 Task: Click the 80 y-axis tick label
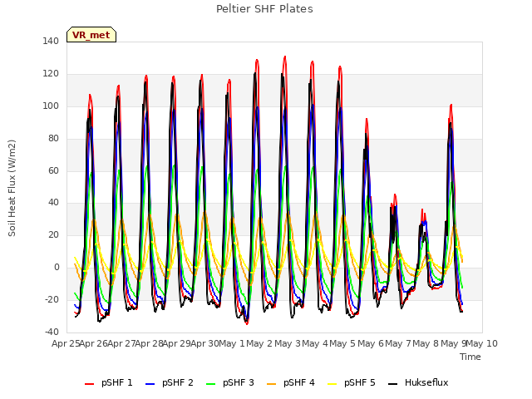(53, 139)
